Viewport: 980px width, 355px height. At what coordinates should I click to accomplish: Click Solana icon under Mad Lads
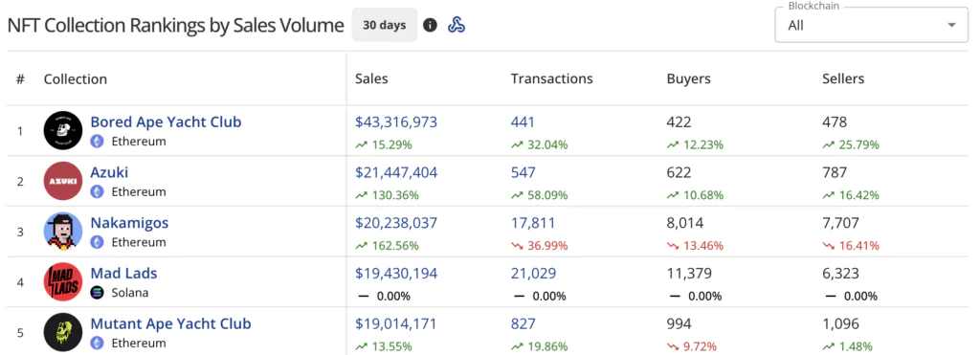point(97,293)
